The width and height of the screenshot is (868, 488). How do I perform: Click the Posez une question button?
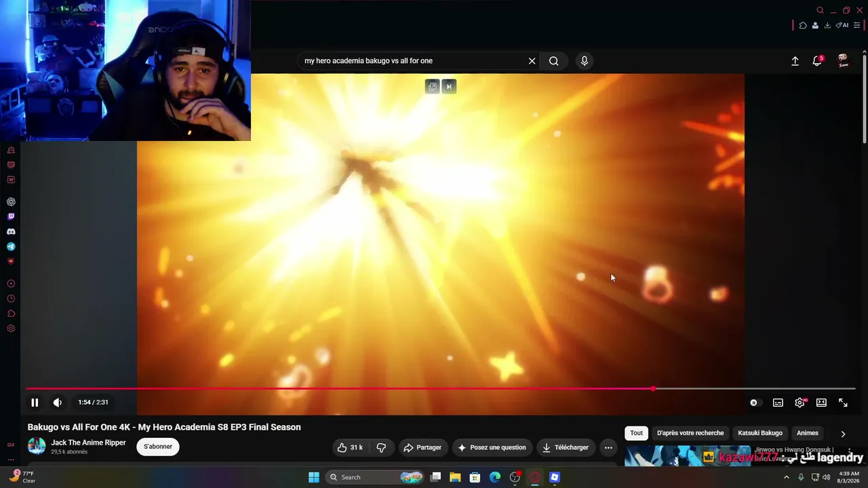pos(492,447)
